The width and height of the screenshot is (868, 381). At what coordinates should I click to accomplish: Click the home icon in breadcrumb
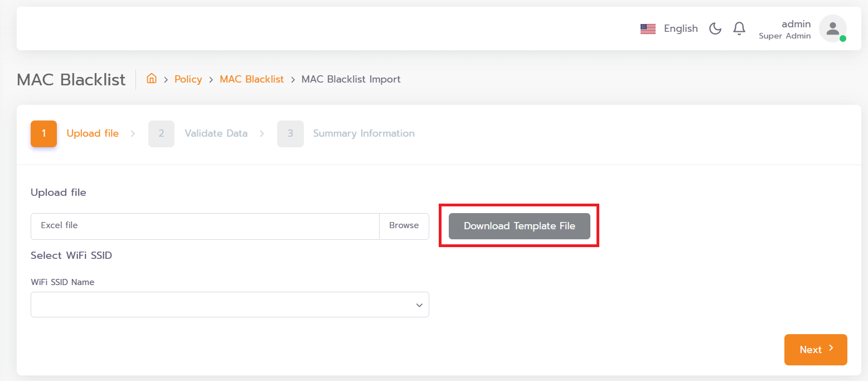(151, 79)
